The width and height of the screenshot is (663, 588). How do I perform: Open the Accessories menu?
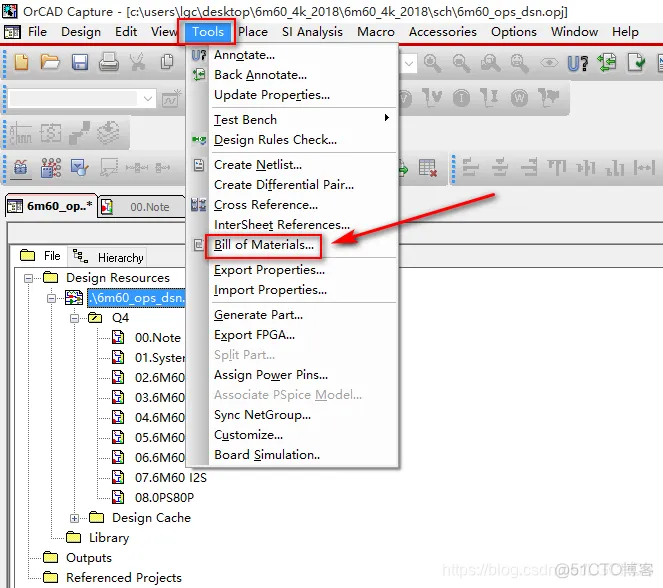443,32
